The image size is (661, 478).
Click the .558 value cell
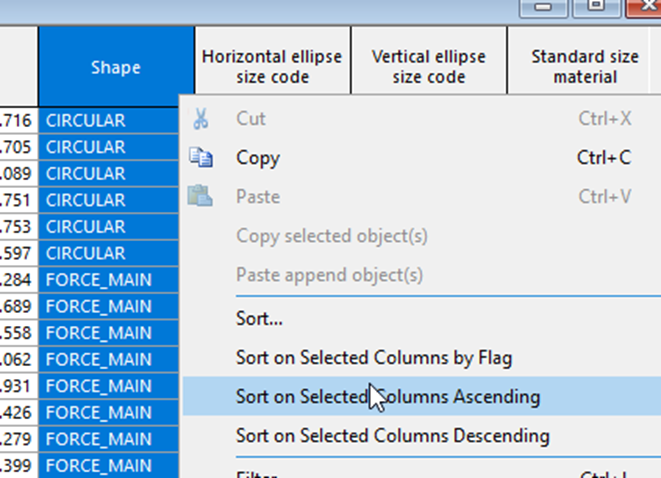pyautogui.click(x=19, y=333)
